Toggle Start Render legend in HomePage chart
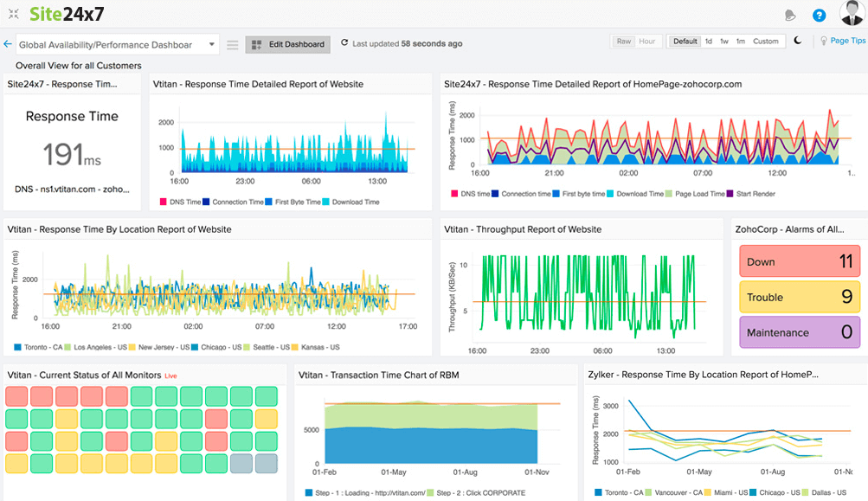 point(750,194)
